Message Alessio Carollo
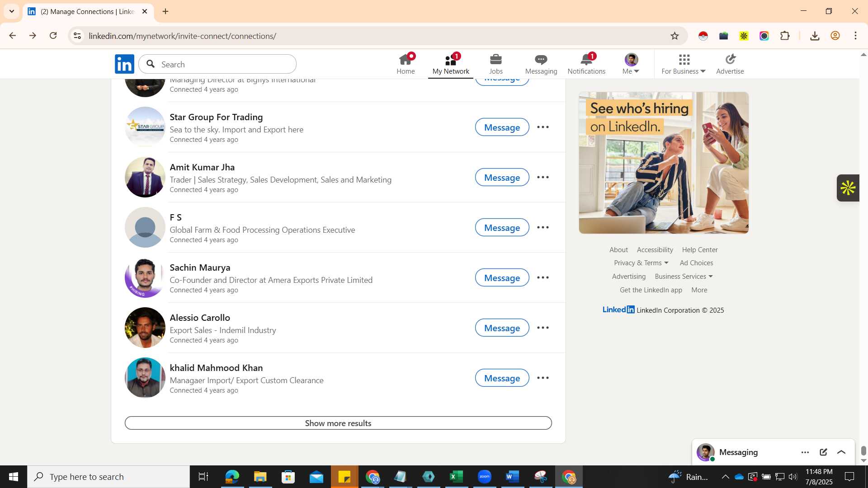 (502, 328)
